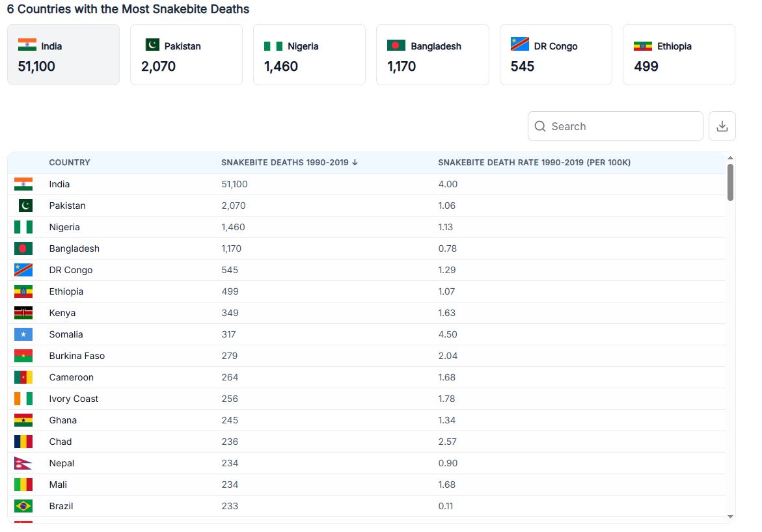Select the Nigeria summary card
This screenshot has width=762, height=532.
tap(309, 55)
